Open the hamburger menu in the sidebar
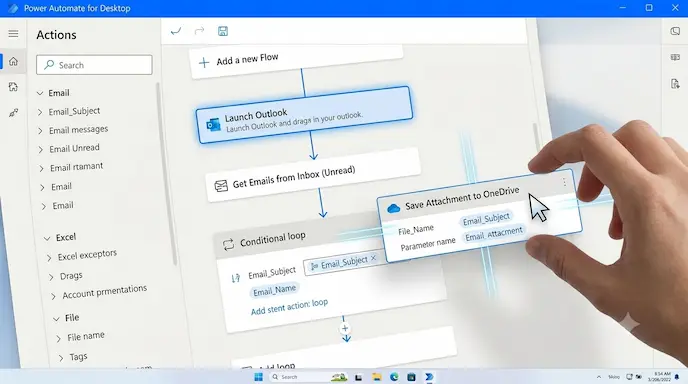The width and height of the screenshot is (688, 384). [x=13, y=34]
